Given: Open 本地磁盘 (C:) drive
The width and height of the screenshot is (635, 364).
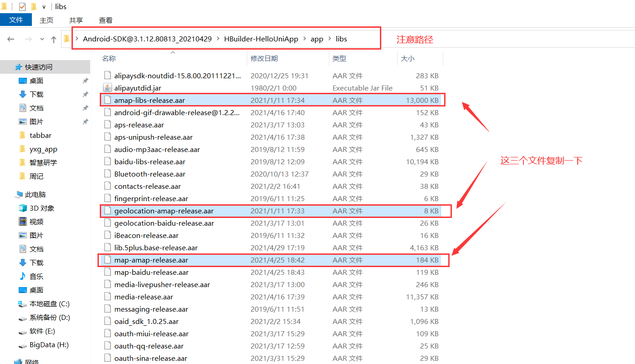Looking at the screenshot, I should (x=50, y=303).
